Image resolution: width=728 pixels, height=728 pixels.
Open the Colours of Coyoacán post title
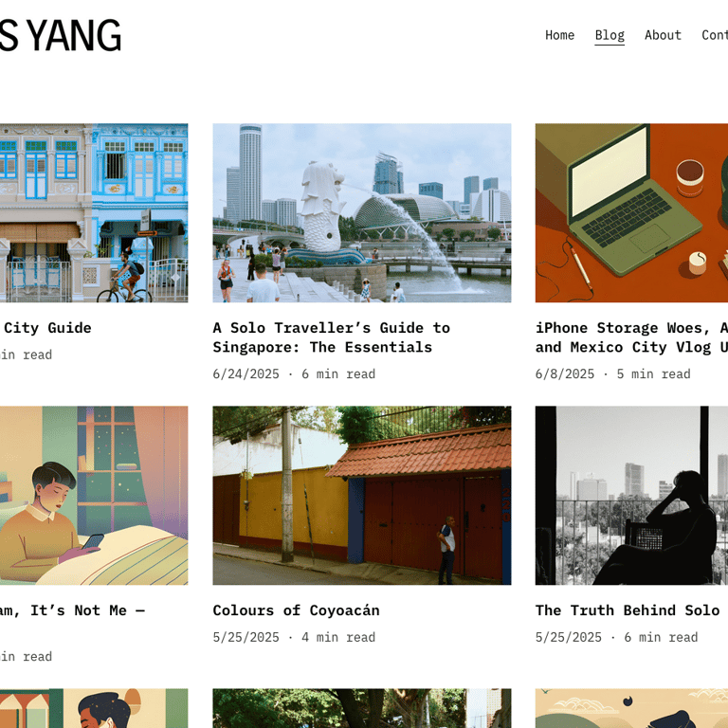296,610
